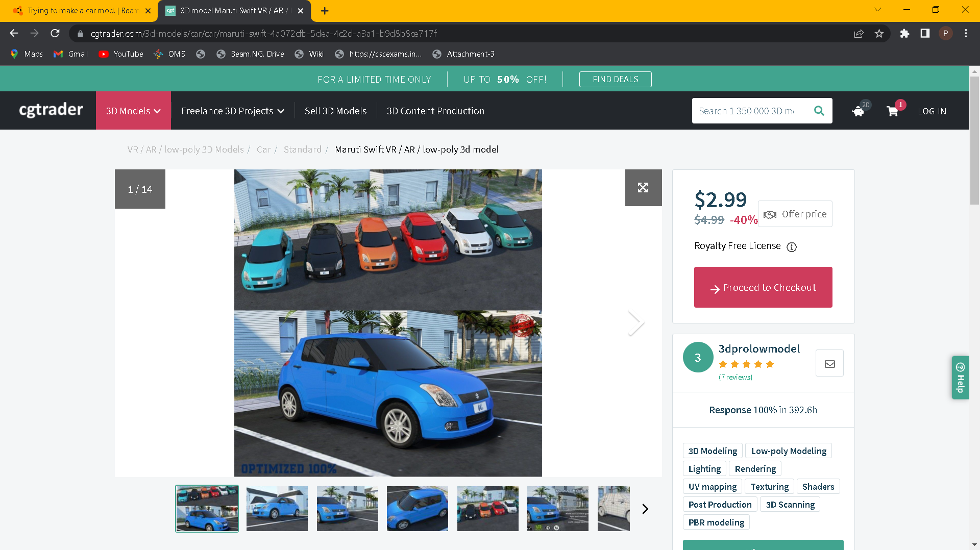This screenshot has width=980, height=550.
Task: Open a new browser tab
Action: pyautogui.click(x=325, y=11)
